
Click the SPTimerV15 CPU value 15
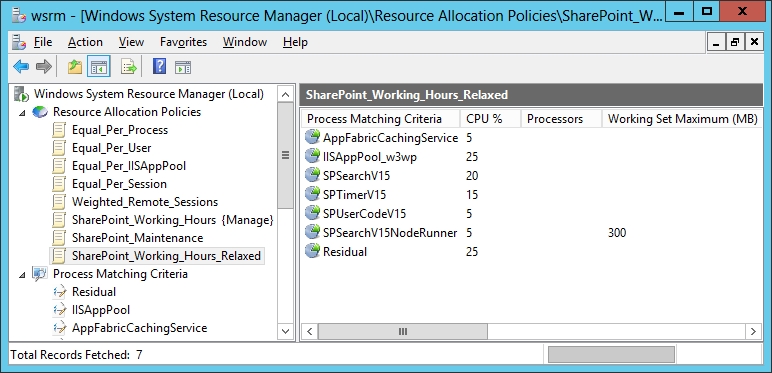click(x=472, y=194)
